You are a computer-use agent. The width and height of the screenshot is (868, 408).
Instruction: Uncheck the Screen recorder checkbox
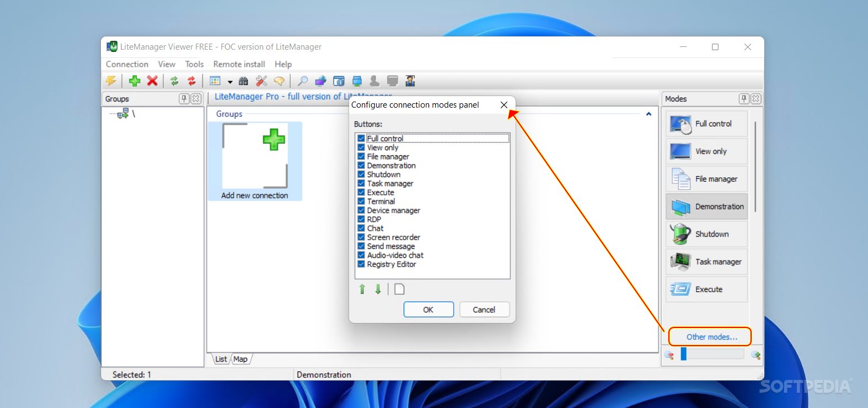pyautogui.click(x=361, y=237)
